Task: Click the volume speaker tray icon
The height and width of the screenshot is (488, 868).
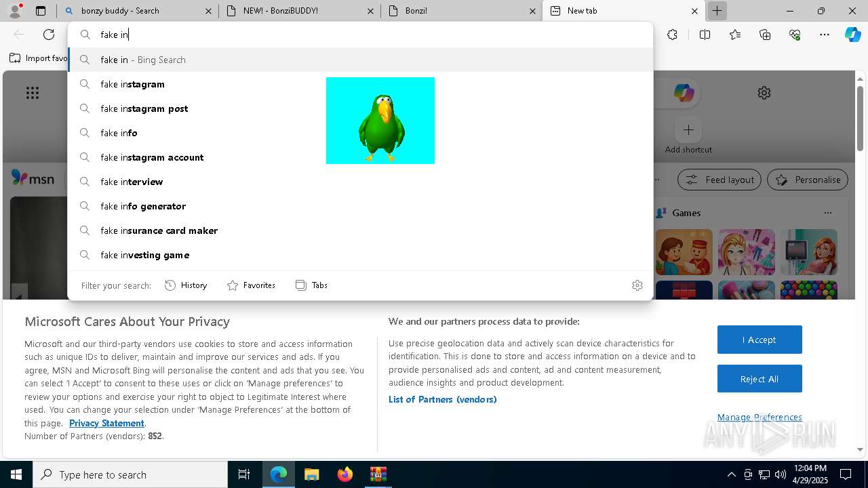Action: click(780, 474)
